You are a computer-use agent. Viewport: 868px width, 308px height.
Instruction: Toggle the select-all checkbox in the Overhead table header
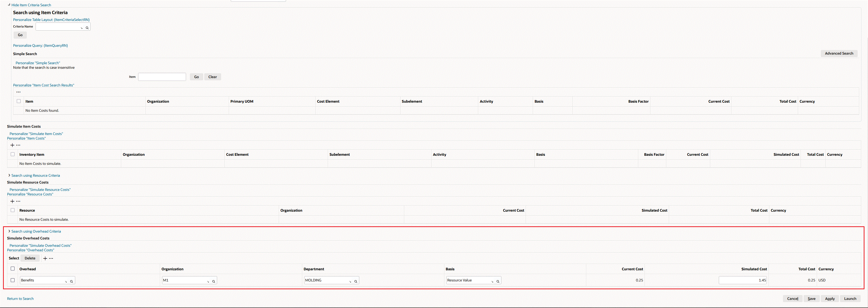pyautogui.click(x=12, y=269)
